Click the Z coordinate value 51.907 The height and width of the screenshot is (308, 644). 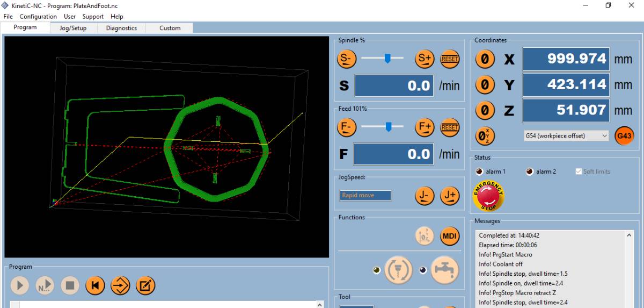click(x=566, y=110)
